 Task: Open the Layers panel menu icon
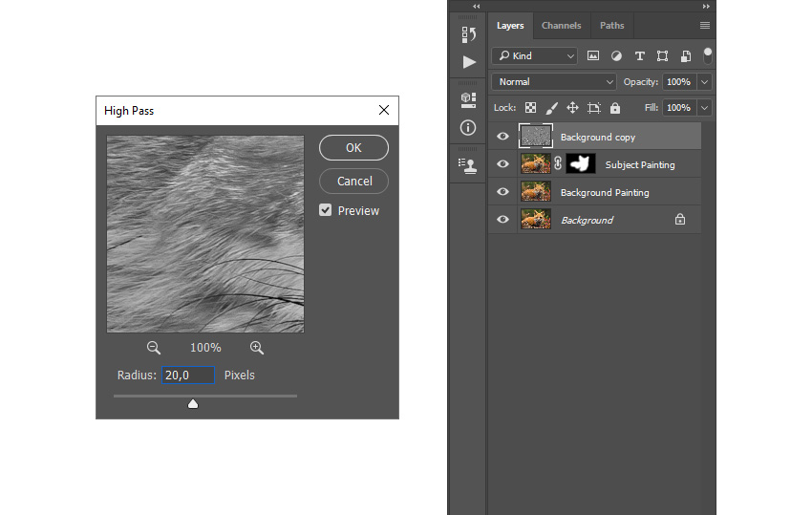pos(705,26)
